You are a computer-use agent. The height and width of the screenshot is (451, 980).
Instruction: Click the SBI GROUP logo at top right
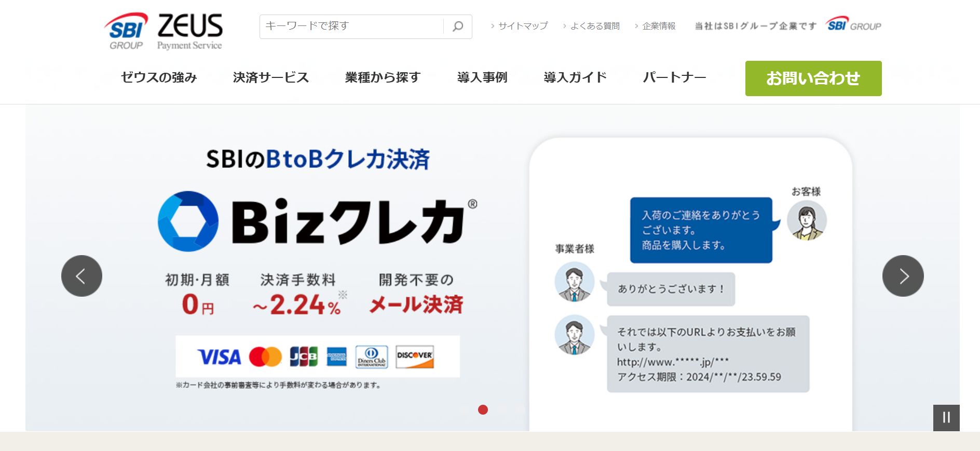point(853,25)
